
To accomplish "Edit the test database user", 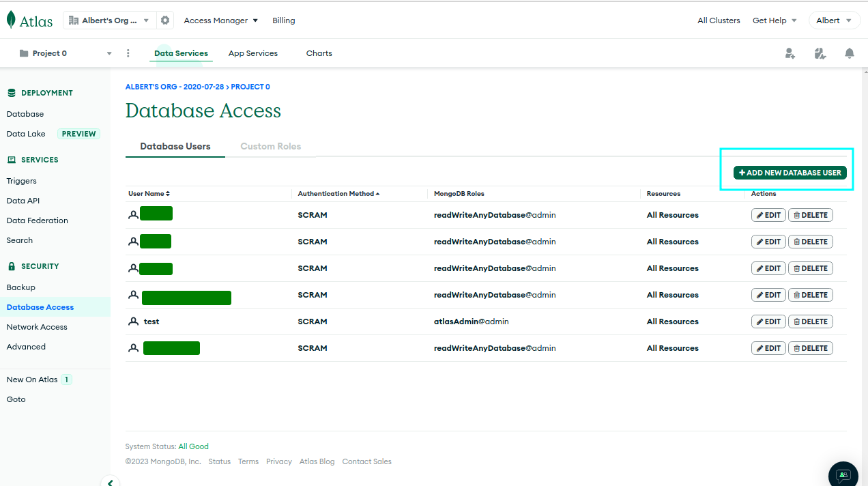I will tap(768, 321).
